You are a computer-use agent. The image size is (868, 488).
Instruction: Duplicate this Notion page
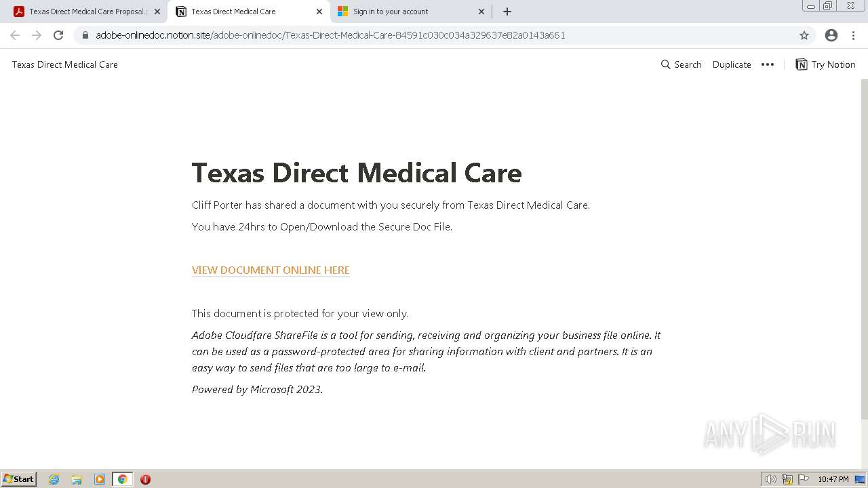click(732, 64)
